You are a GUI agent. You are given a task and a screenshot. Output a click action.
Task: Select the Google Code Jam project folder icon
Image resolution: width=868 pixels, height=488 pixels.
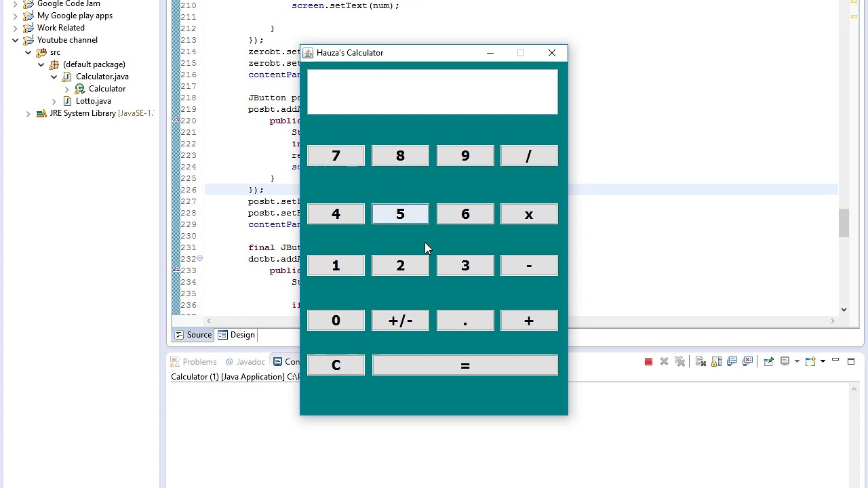pyautogui.click(x=28, y=4)
